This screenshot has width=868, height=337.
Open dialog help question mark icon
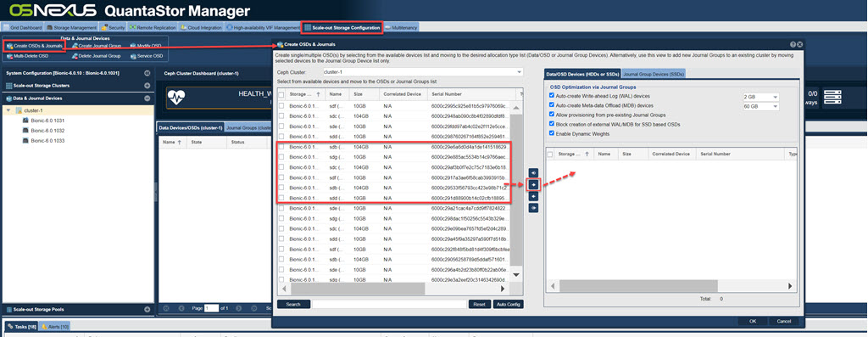pos(793,44)
